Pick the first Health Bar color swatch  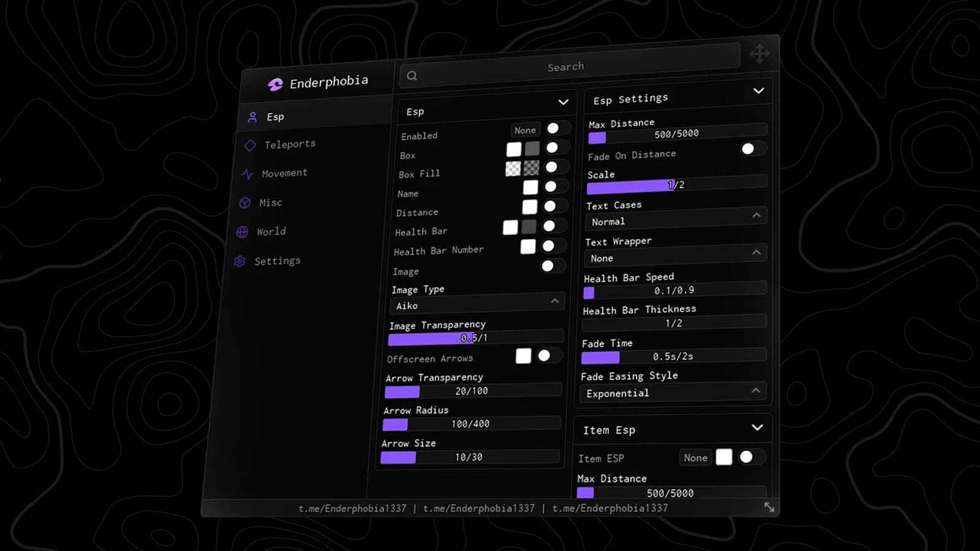510,227
